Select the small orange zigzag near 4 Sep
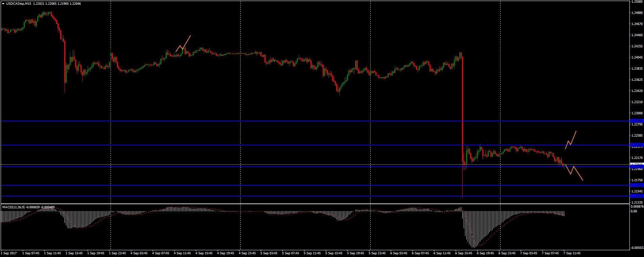 [183, 46]
